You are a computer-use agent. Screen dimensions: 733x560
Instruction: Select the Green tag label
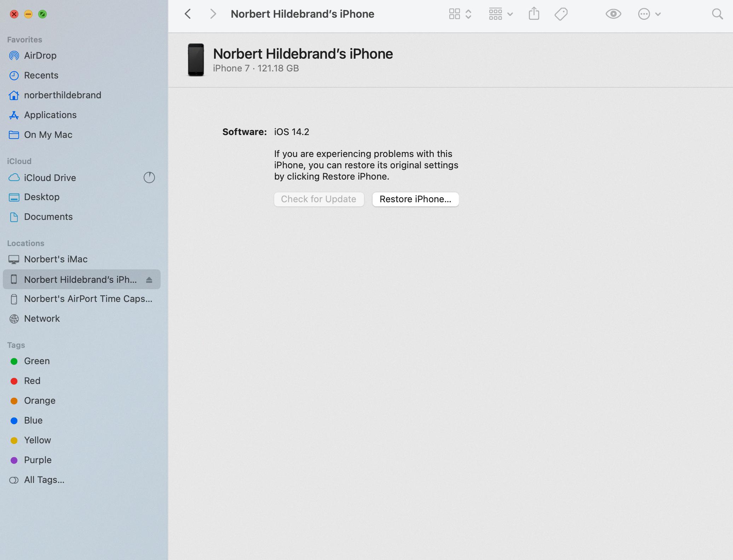(x=37, y=361)
